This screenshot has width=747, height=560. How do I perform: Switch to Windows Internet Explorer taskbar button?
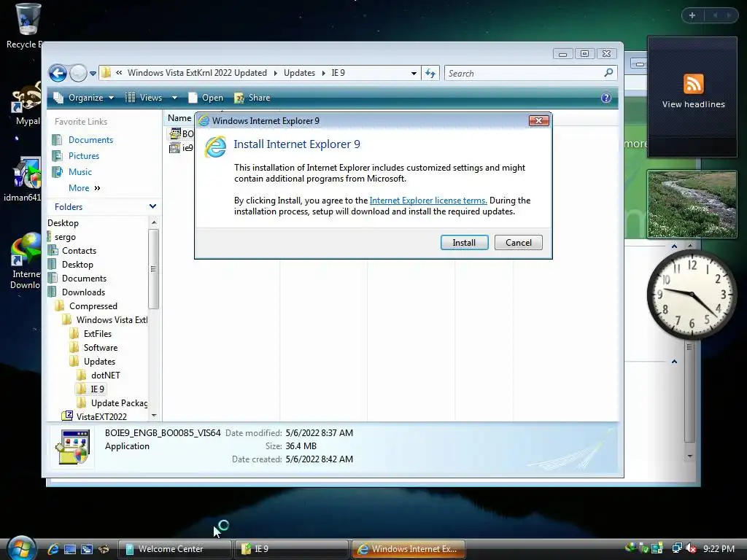408,549
